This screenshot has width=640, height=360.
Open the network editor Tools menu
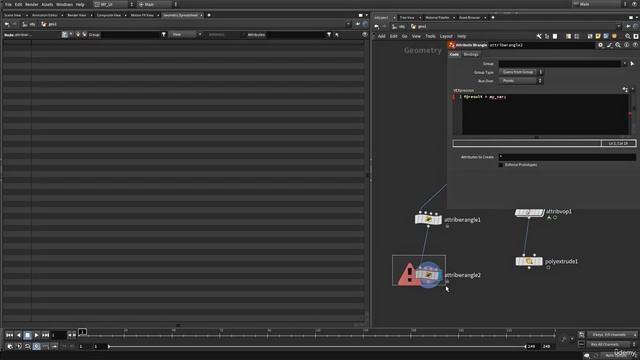click(430, 36)
